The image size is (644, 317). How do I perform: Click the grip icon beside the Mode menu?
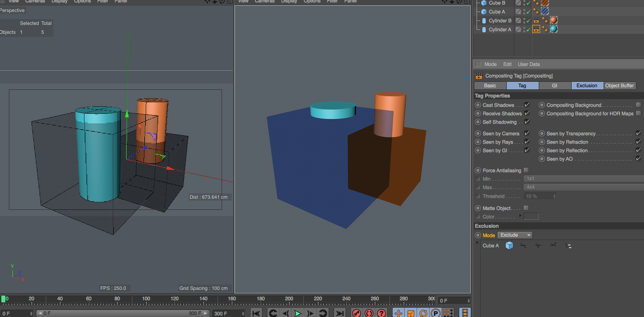478,64
